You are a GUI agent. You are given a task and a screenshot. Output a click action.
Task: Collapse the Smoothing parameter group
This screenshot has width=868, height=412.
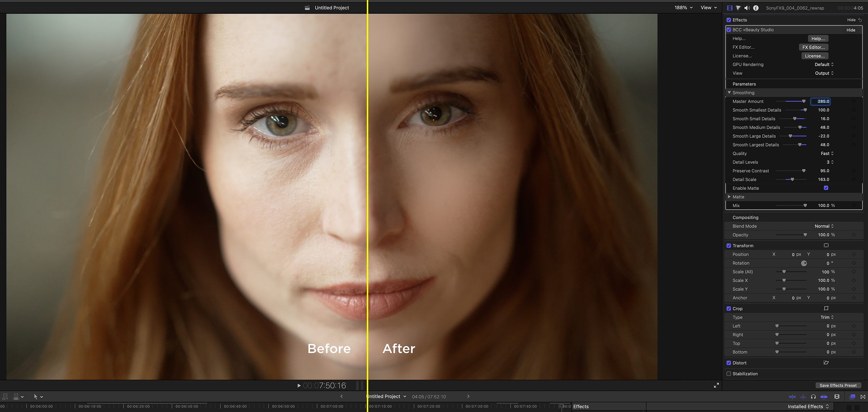pos(729,93)
